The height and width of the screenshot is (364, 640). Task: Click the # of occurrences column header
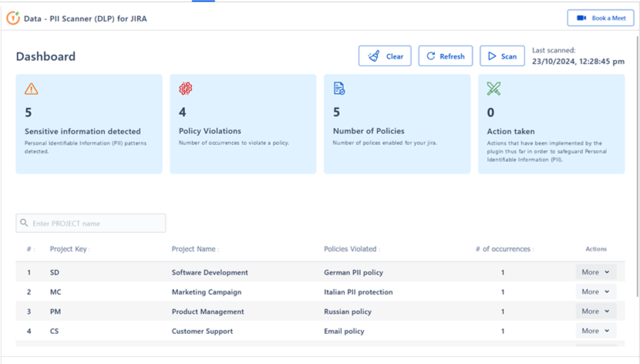coord(504,249)
